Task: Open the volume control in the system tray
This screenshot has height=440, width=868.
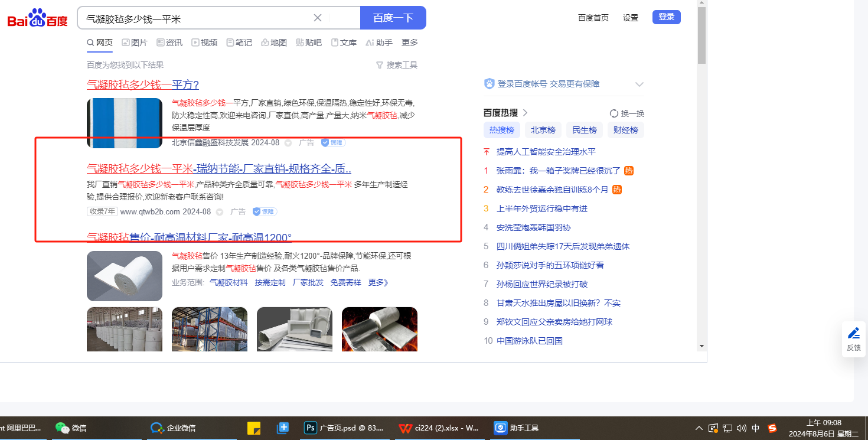Action: (742, 428)
